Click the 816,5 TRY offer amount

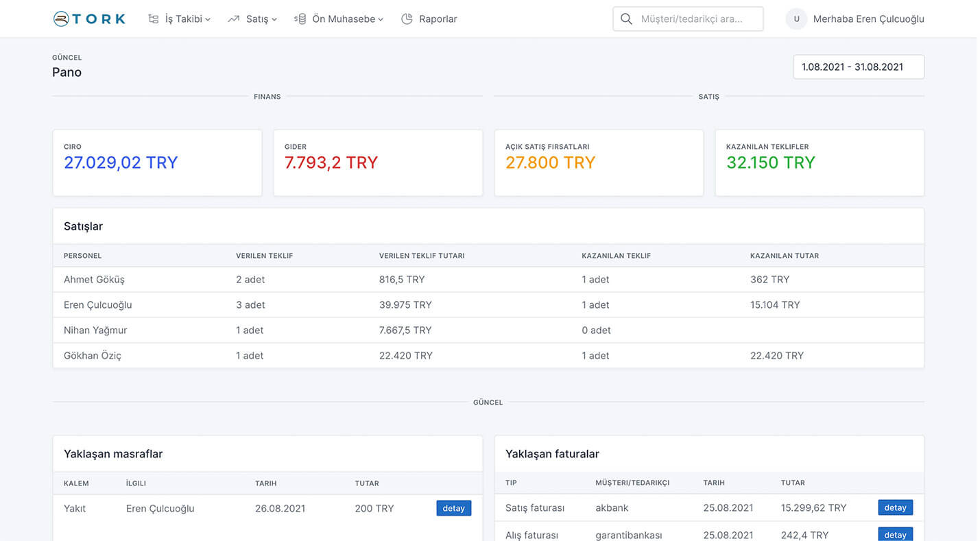402,280
